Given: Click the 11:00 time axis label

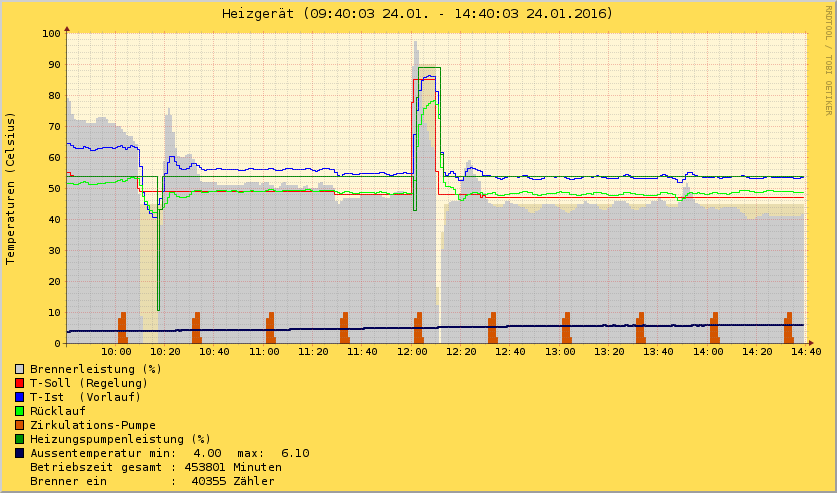Looking at the screenshot, I should [264, 352].
